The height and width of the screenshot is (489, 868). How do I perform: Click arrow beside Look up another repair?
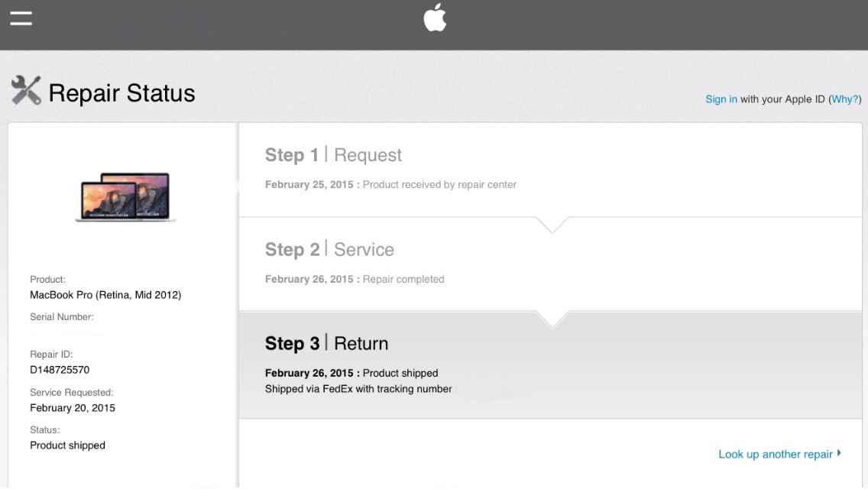[839, 453]
